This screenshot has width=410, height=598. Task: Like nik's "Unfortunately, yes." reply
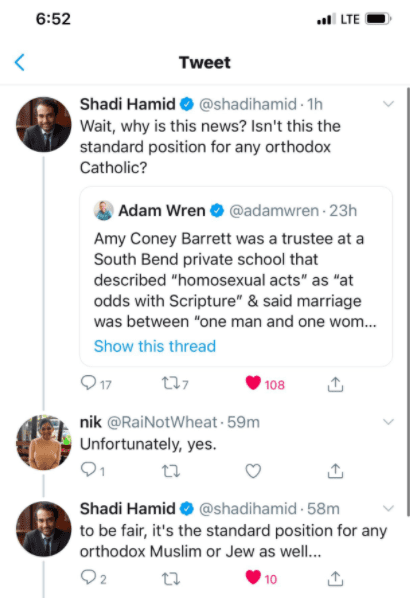253,471
